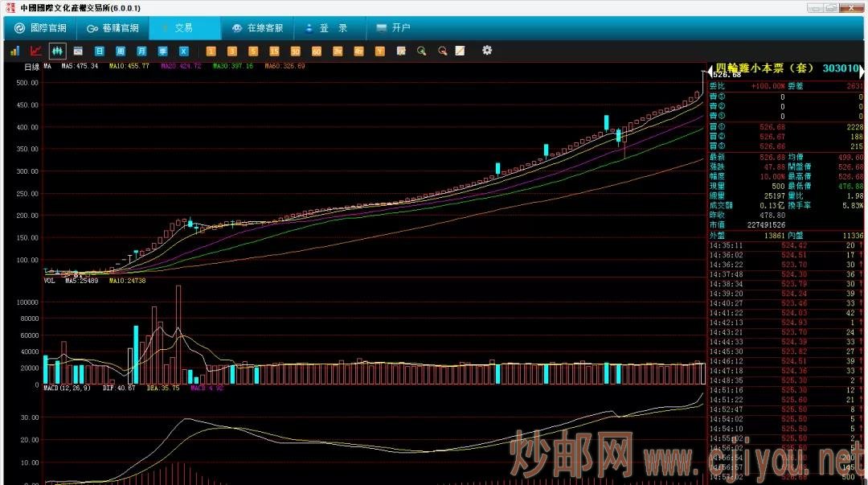Viewport: 868px width, 485px height.
Task: Click the zoom in magnifier icon
Action: pyautogui.click(x=421, y=51)
